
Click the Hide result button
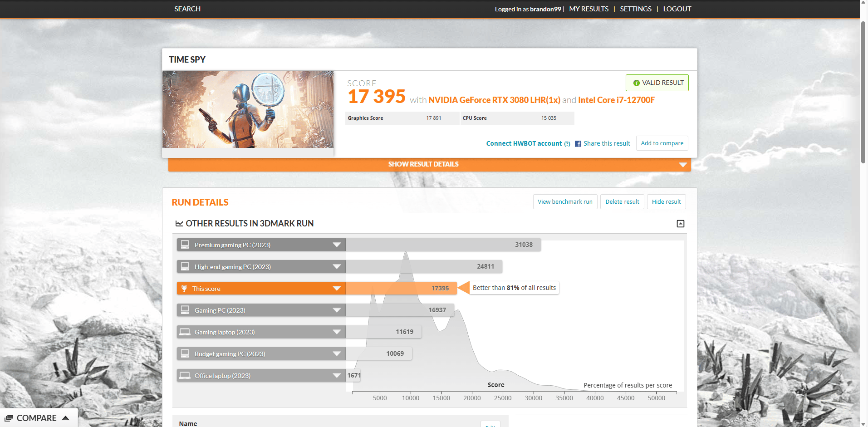click(x=666, y=201)
